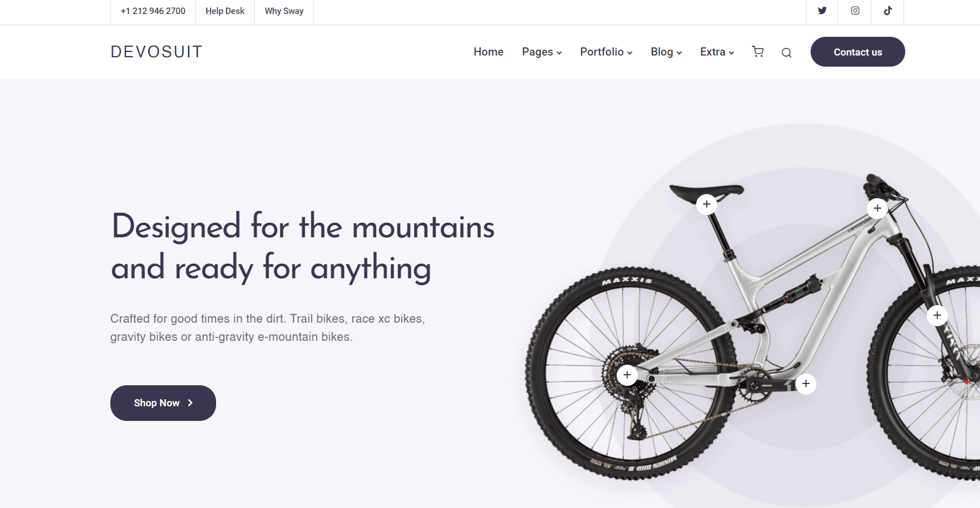The height and width of the screenshot is (508, 980).
Task: Go to the Home menu item
Action: 488,52
